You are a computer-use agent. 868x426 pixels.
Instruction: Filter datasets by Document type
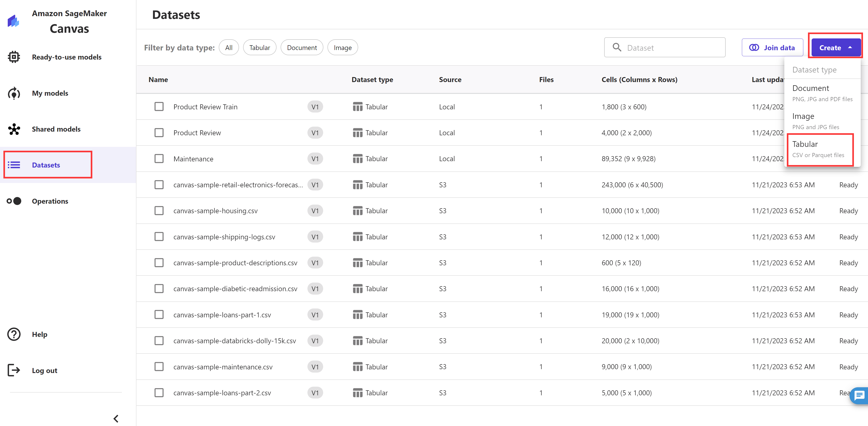[x=302, y=48]
